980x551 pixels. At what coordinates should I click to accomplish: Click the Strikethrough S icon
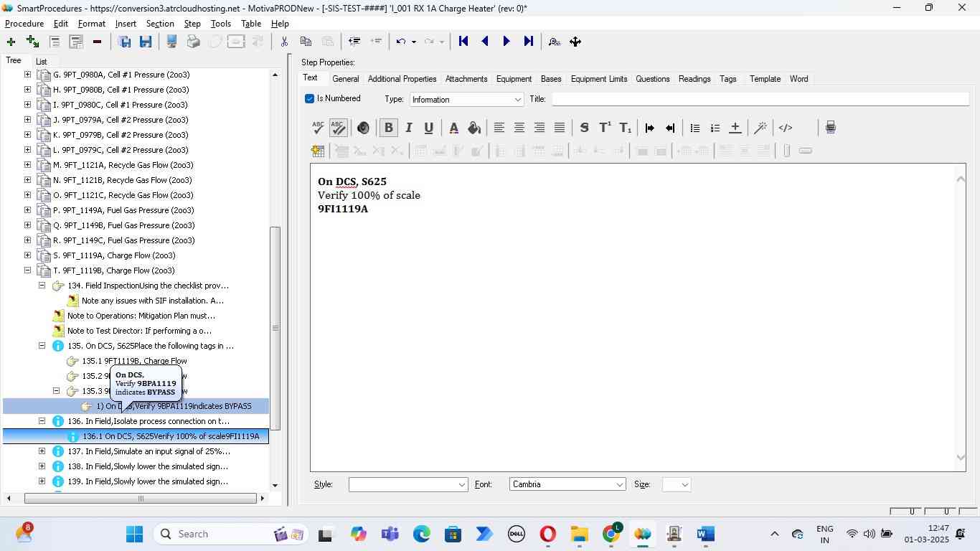point(584,128)
